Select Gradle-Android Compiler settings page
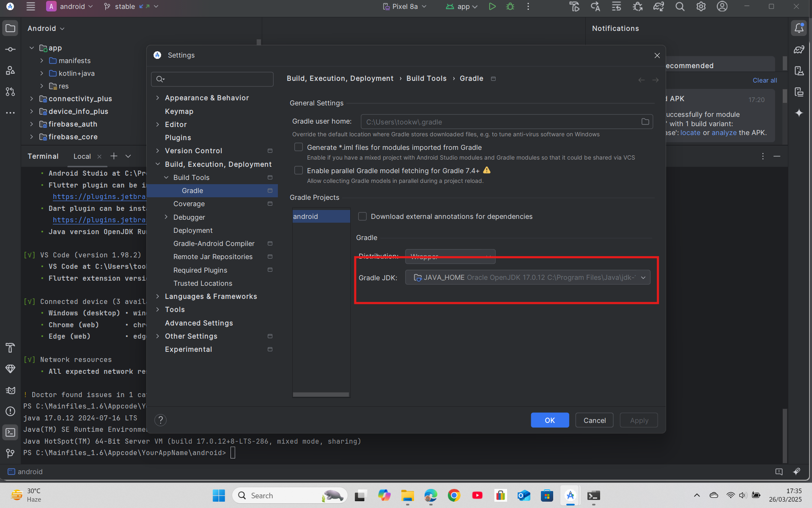The height and width of the screenshot is (508, 812). 214,243
